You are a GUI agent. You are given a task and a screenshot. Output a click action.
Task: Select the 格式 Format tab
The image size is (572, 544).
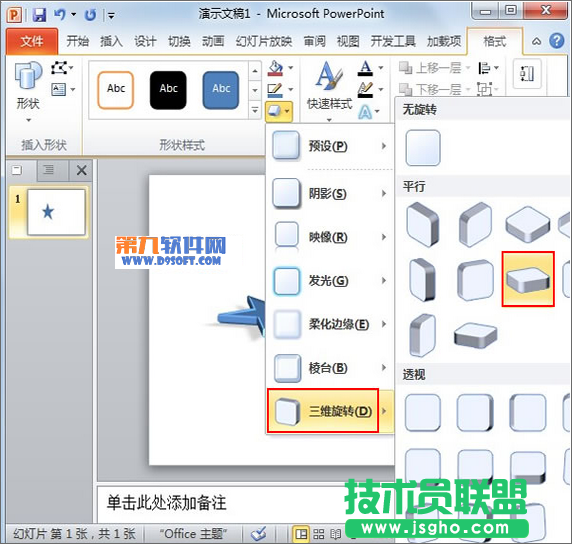click(494, 41)
